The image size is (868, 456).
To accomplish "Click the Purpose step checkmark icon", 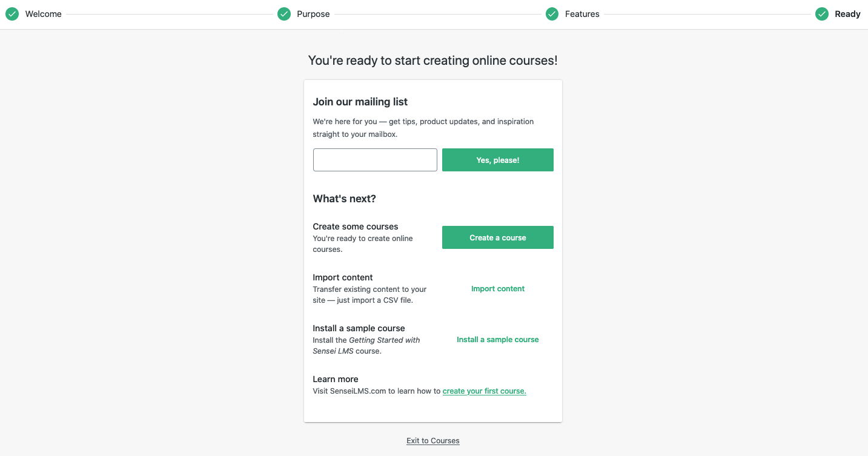I will [x=284, y=14].
